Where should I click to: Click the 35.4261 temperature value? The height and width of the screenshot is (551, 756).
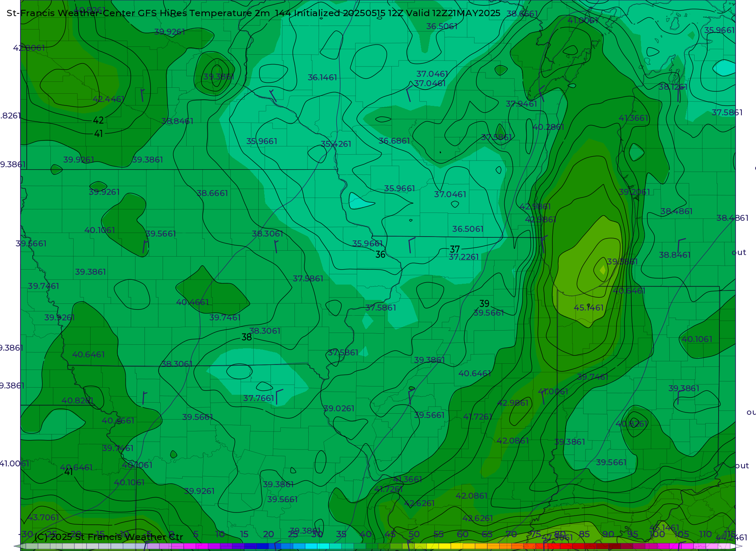[336, 144]
